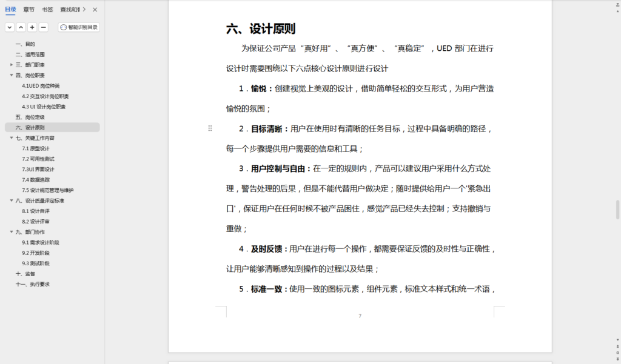Viewport: 621px width, 364px height.
Task: Go to 9.3 测试阶段 section
Action: click(x=36, y=263)
